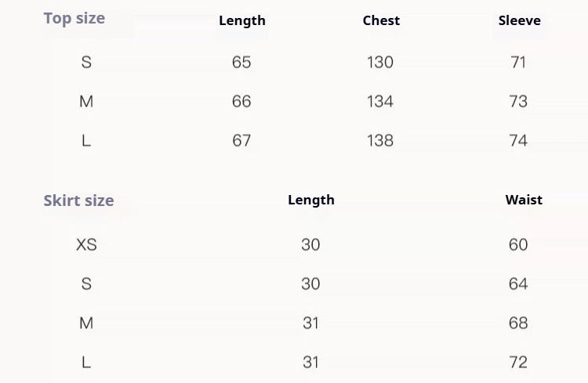588x383 pixels.
Task: Select sleeve value 73
Action: point(518,102)
